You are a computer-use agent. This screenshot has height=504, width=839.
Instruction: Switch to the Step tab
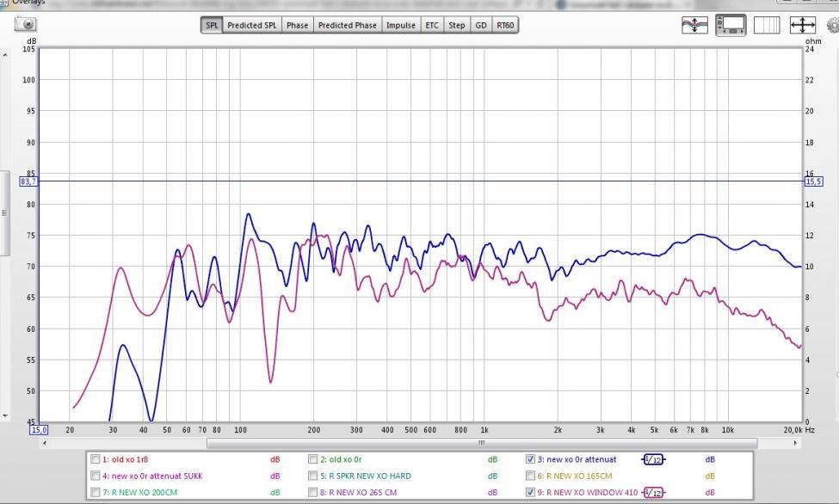pos(456,25)
